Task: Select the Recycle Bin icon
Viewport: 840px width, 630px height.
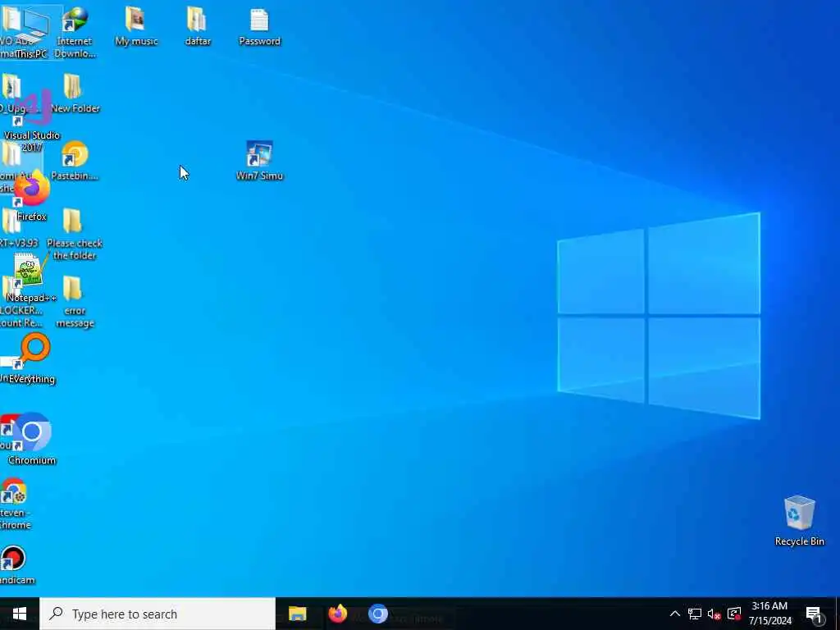Action: tap(799, 521)
